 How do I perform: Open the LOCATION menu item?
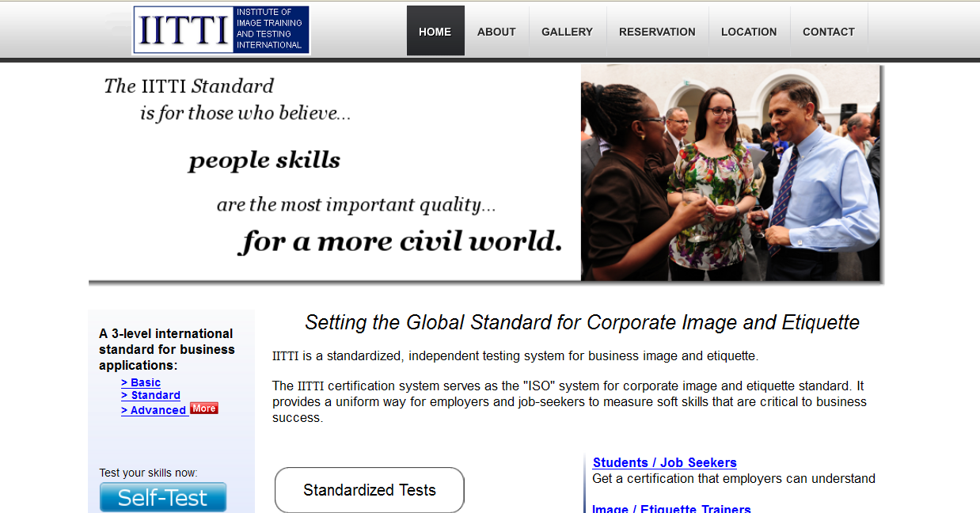click(749, 31)
